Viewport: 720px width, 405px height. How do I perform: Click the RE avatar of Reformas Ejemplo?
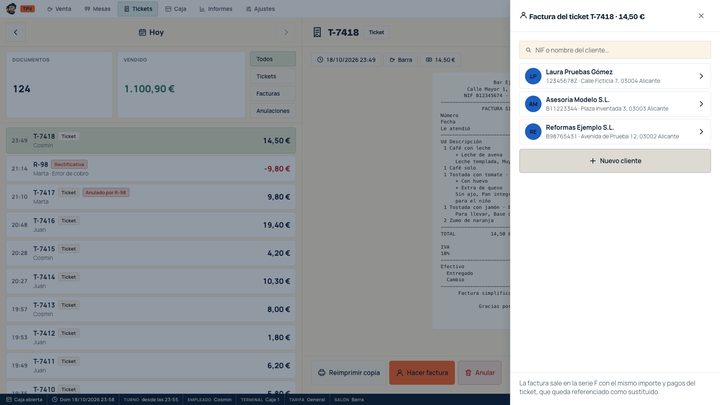(533, 132)
